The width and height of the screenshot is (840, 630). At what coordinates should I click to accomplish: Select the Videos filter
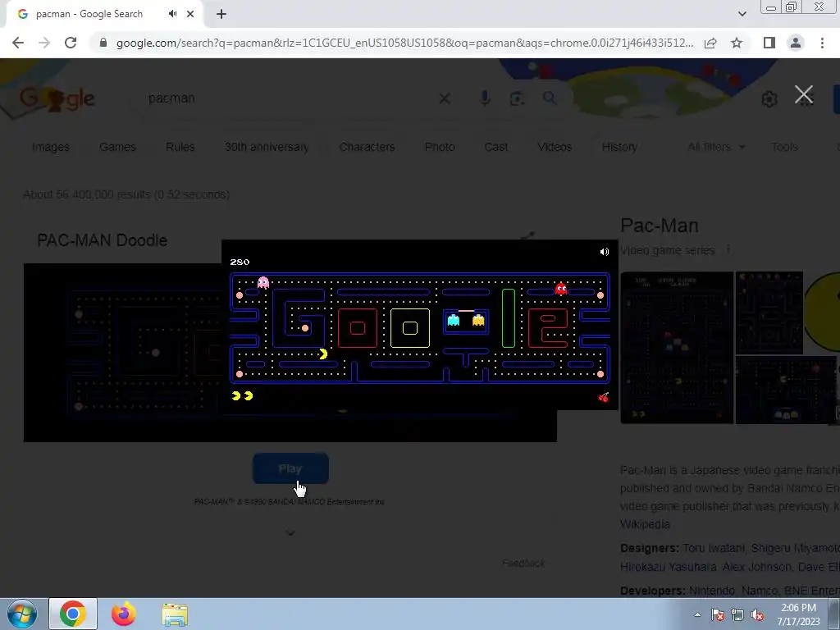[555, 147]
